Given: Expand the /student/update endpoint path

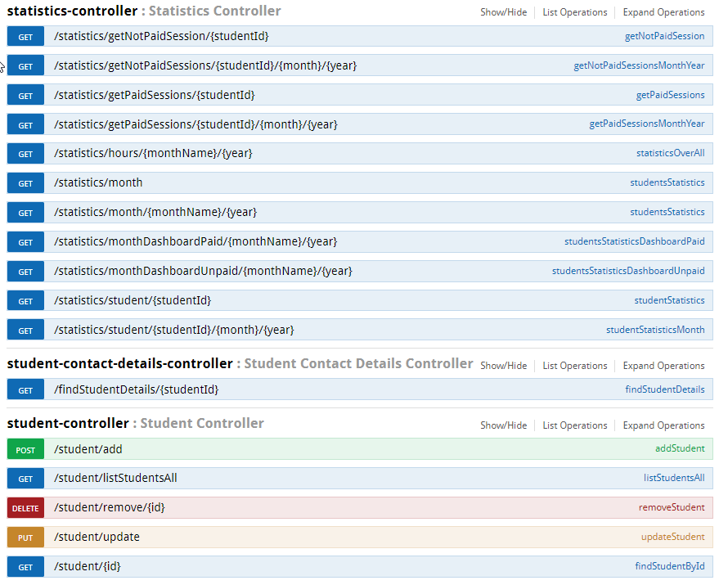Looking at the screenshot, I should click(x=97, y=538).
